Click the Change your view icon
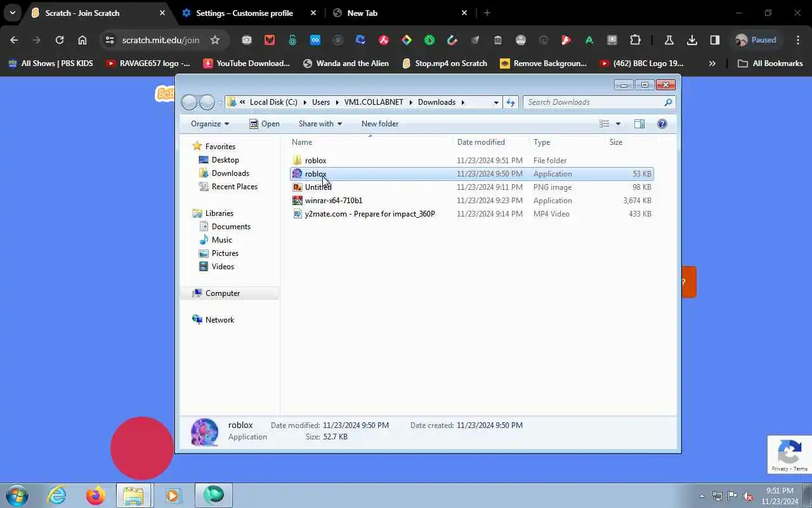812x508 pixels. [605, 124]
